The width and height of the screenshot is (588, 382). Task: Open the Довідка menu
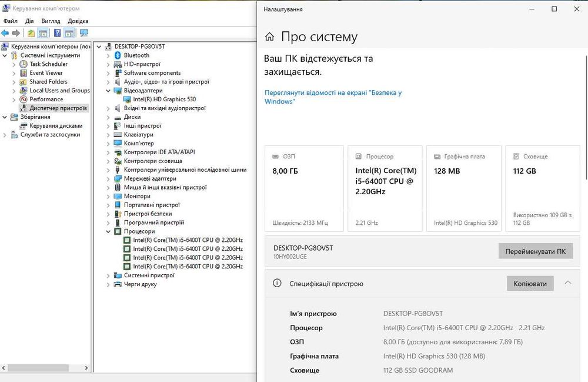(x=78, y=21)
